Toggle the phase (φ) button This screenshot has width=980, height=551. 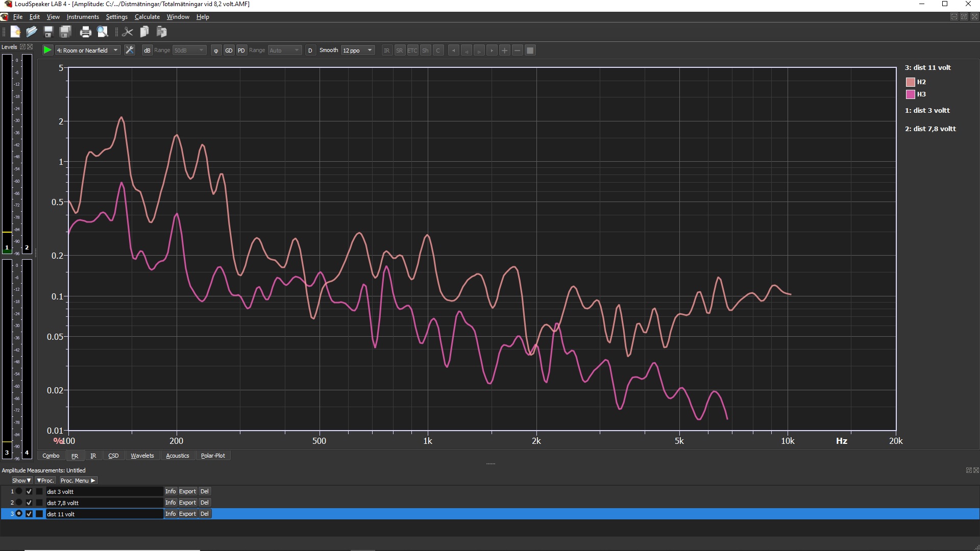tap(216, 50)
